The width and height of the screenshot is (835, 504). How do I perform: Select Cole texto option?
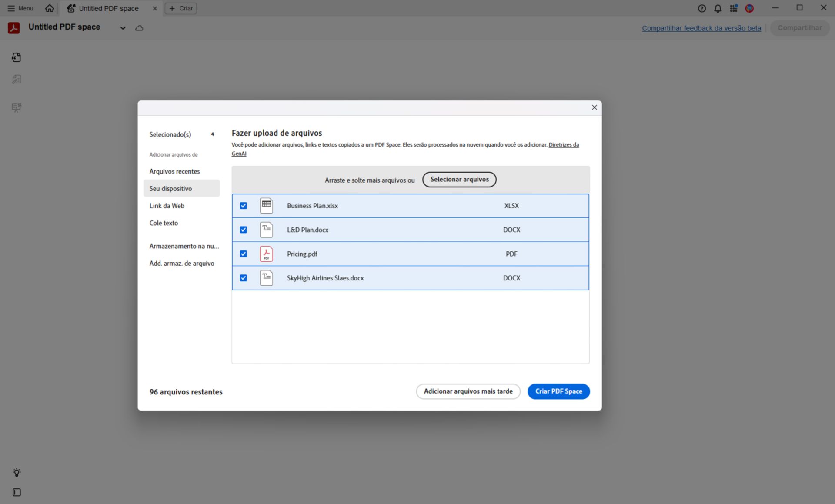181,223
